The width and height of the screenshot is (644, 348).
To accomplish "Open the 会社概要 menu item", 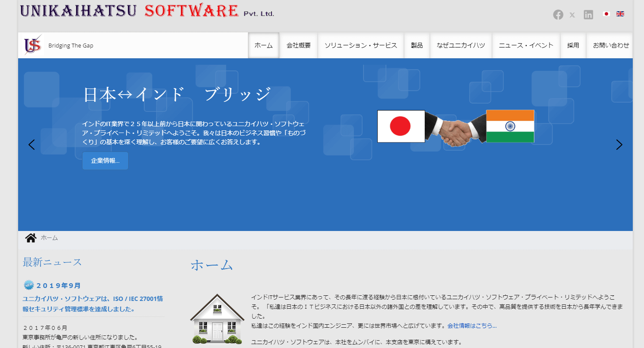I will coord(299,45).
